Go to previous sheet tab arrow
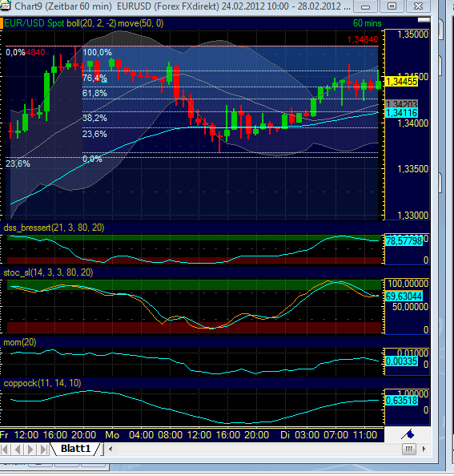The image size is (454, 476). coord(18,450)
